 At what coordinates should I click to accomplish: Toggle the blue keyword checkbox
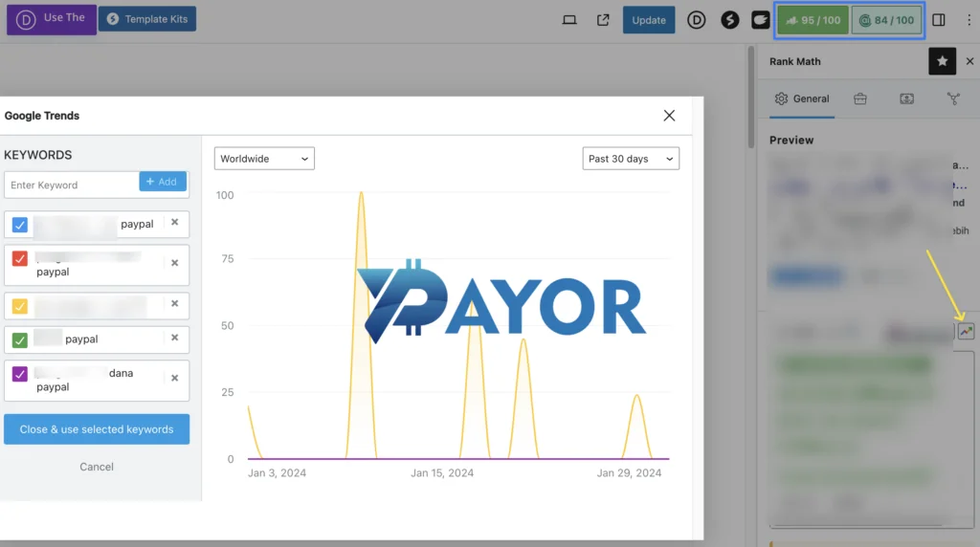coord(20,225)
